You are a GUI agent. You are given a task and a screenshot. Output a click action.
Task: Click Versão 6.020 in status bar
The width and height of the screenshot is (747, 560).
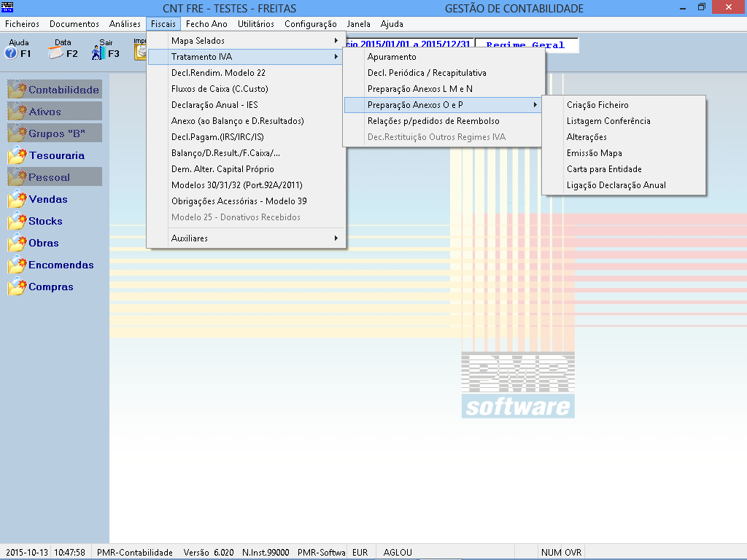(209, 553)
